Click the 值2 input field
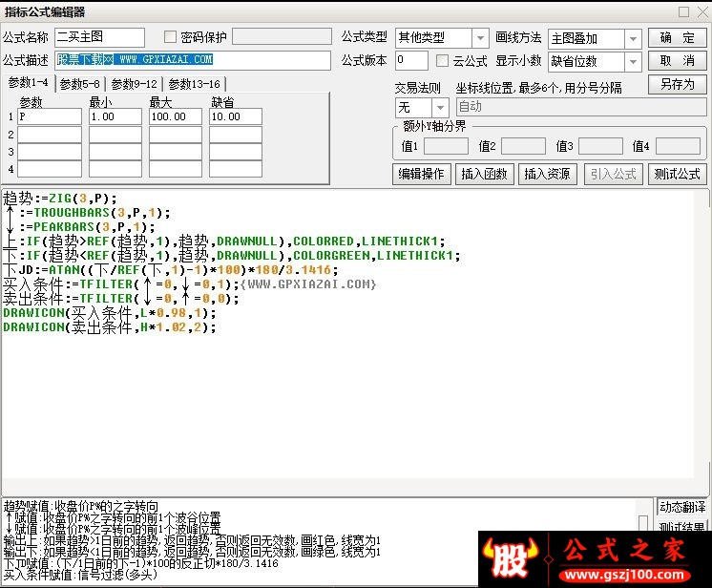The image size is (712, 588). pos(523,146)
